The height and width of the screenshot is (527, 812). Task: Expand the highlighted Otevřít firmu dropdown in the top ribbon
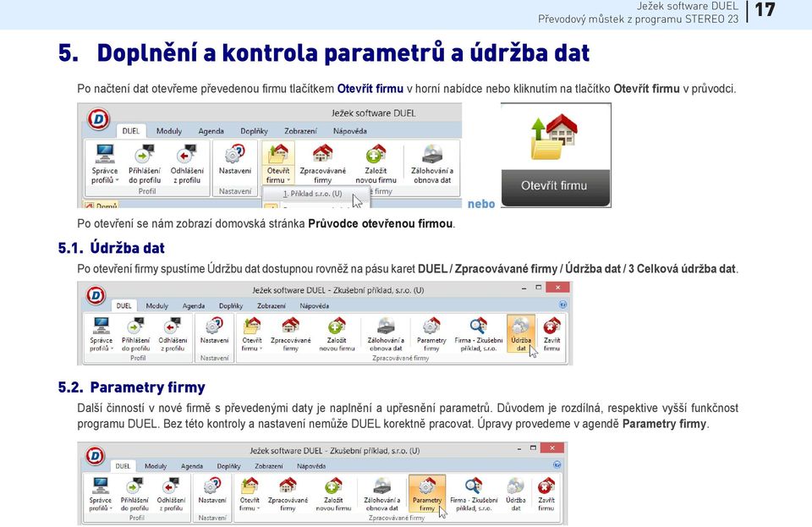coord(278,163)
